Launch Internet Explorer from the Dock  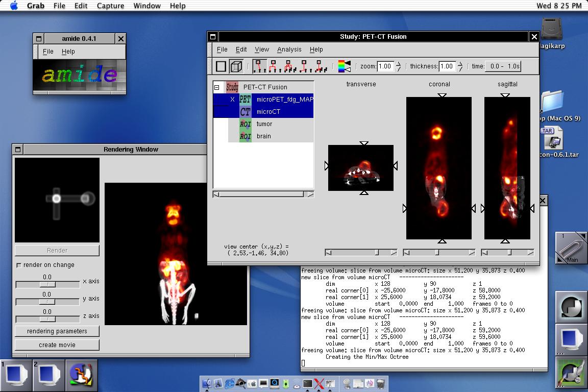(x=230, y=383)
